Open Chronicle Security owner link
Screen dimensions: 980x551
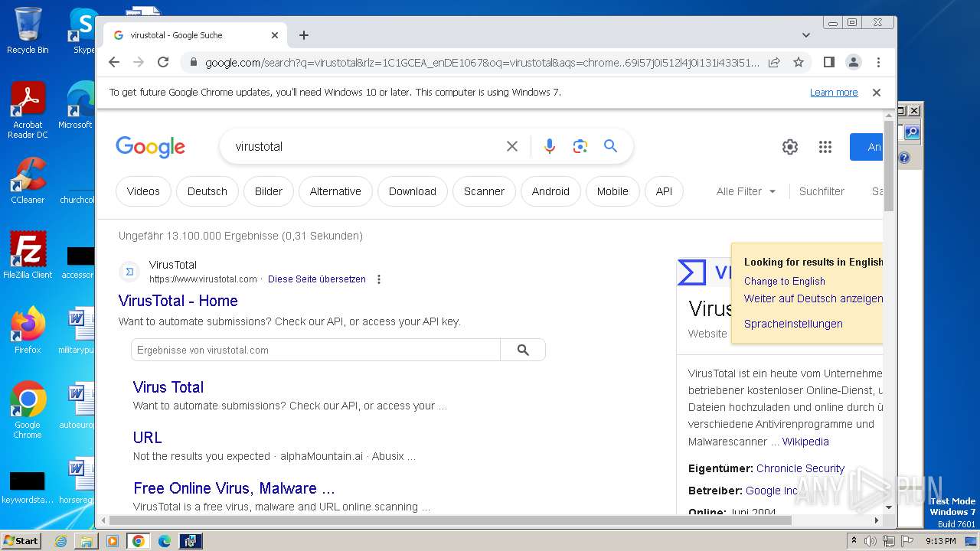click(x=800, y=468)
